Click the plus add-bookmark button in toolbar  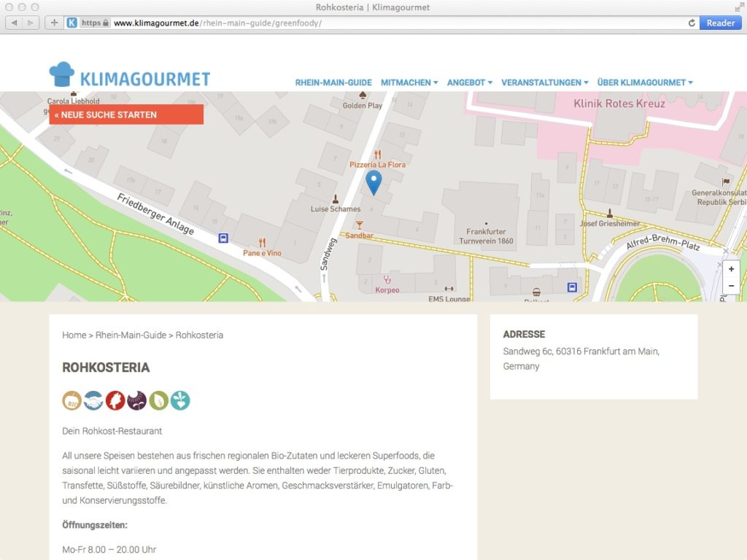click(x=54, y=23)
